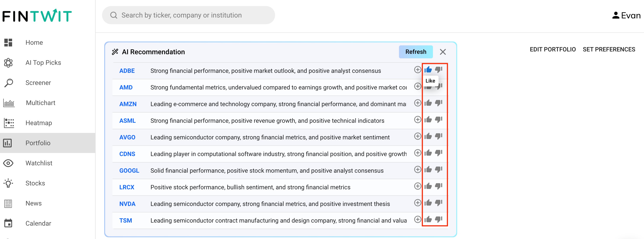Open the Calendar page
The image size is (644, 239).
click(48, 223)
